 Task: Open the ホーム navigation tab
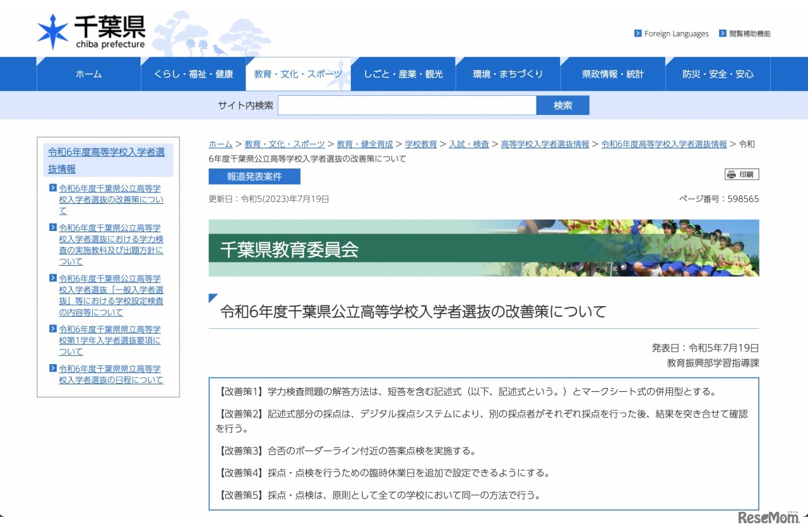[x=88, y=74]
